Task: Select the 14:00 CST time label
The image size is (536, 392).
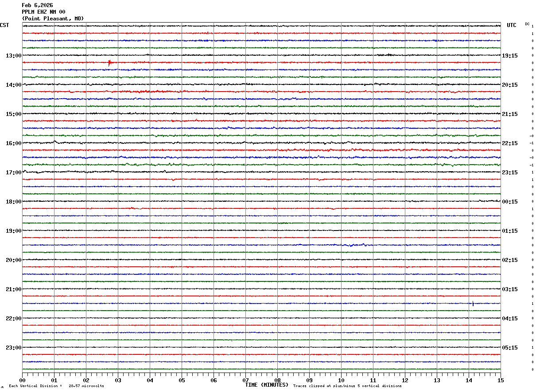Action: tap(14, 85)
